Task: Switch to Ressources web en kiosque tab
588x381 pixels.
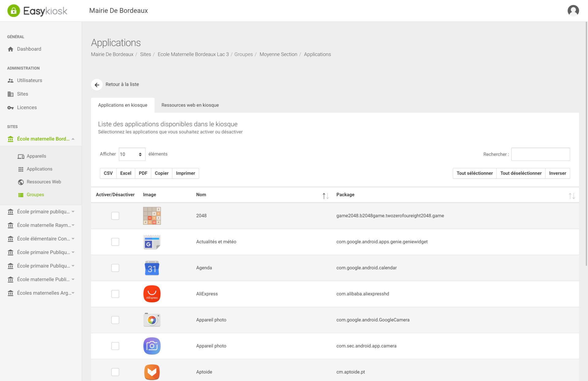Action: pos(190,105)
